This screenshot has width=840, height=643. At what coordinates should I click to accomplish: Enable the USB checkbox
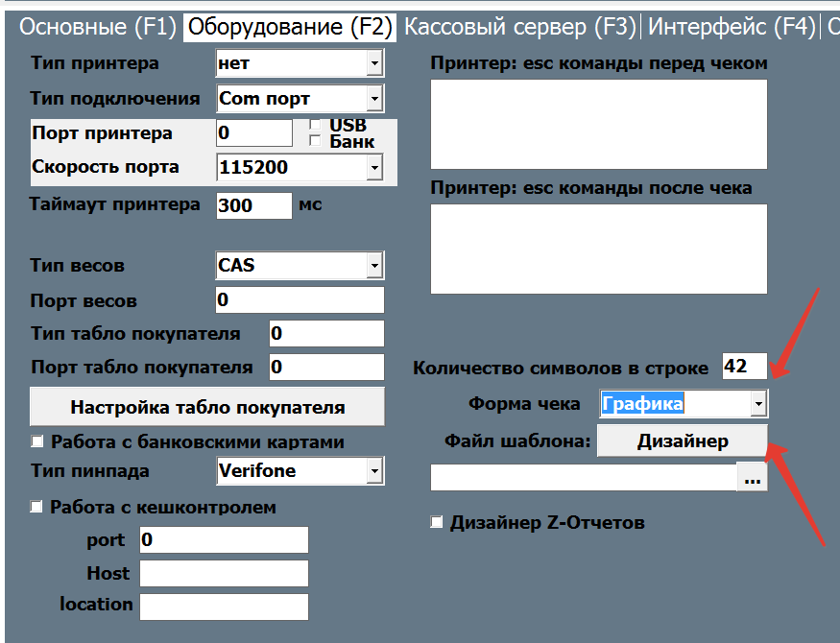click(x=315, y=126)
